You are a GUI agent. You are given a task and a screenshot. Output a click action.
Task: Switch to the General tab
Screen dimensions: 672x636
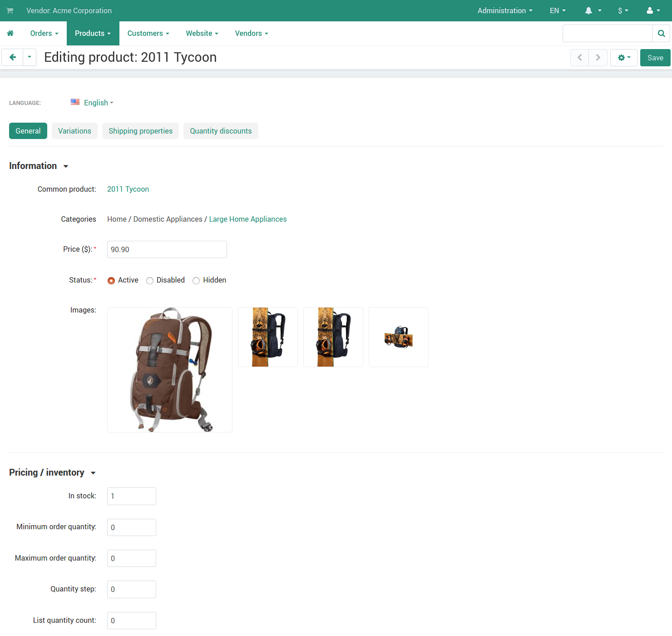coord(28,131)
